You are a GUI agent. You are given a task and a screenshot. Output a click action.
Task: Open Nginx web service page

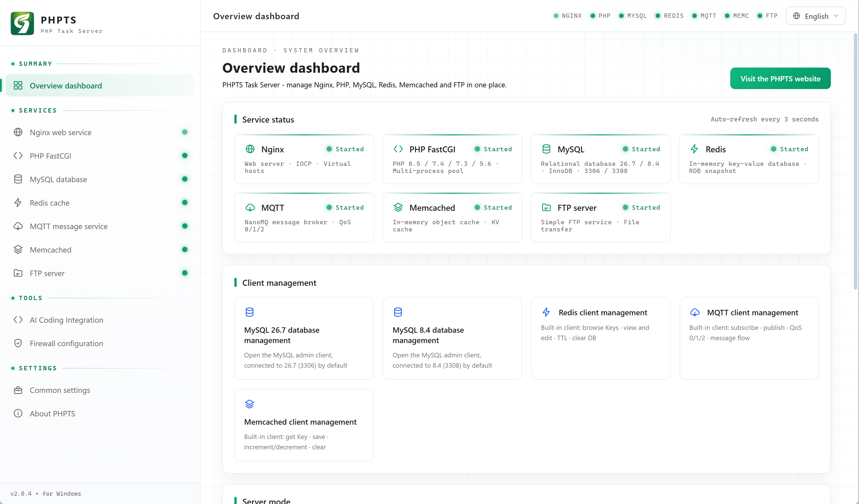point(100,132)
